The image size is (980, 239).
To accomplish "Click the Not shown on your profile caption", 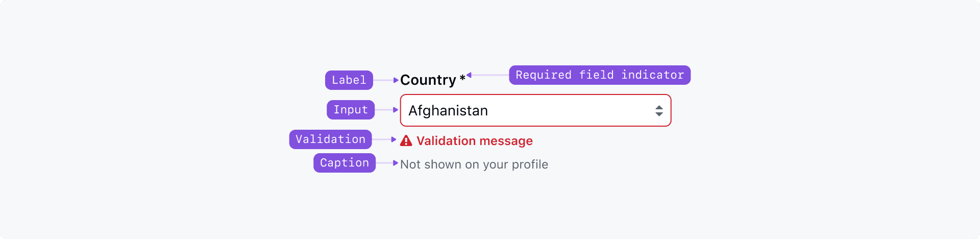I will [x=474, y=164].
